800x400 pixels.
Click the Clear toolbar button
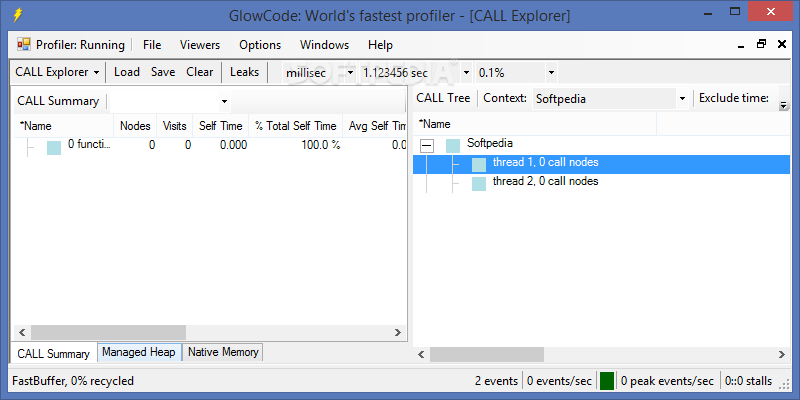coord(199,72)
